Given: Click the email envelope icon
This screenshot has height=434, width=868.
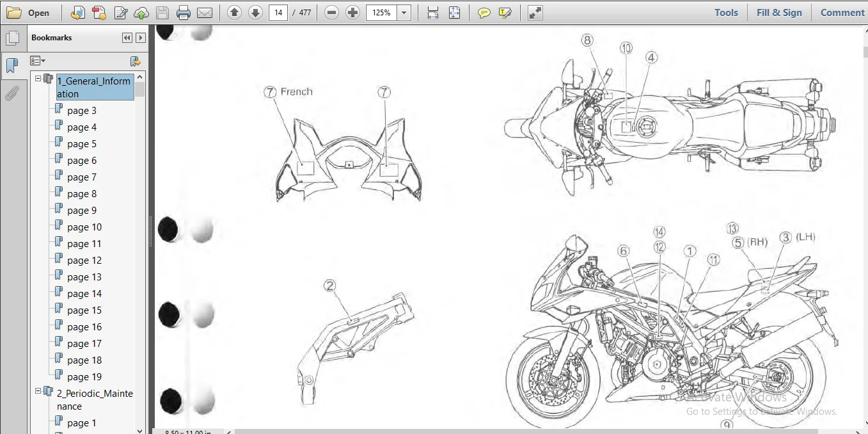Looking at the screenshot, I should tap(205, 13).
